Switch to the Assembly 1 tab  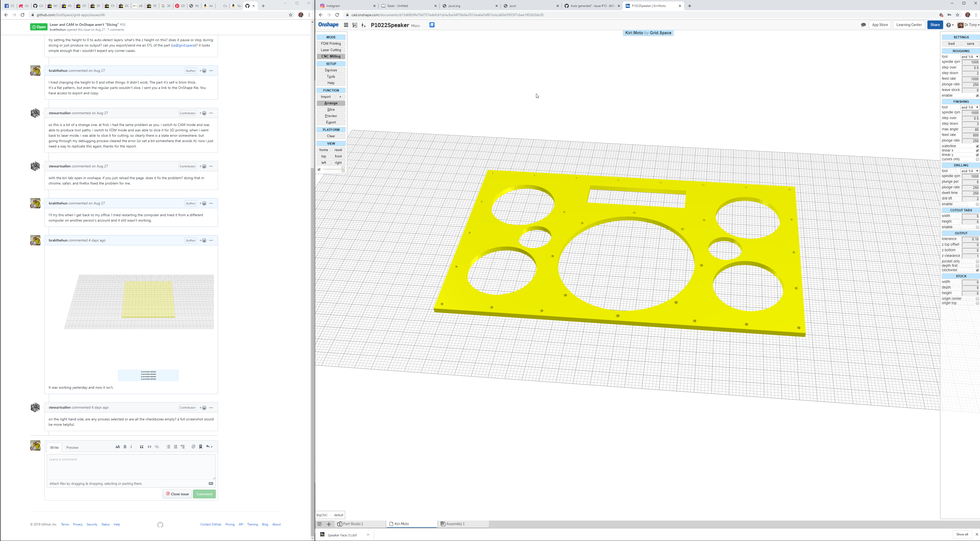455,524
